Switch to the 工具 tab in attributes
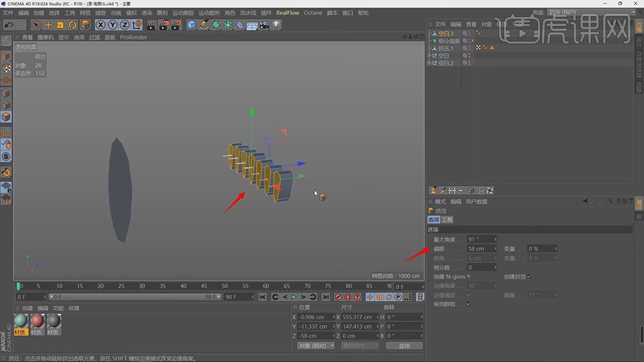 pos(448,220)
